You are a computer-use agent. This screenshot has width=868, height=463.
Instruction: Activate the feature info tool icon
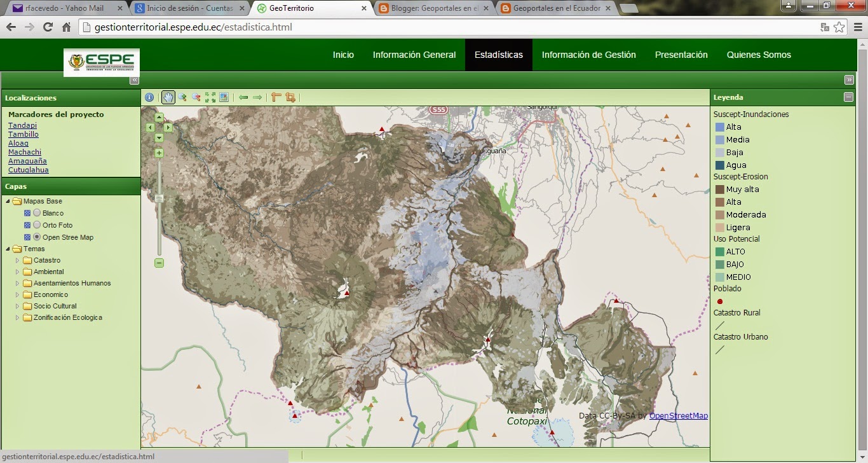(149, 97)
